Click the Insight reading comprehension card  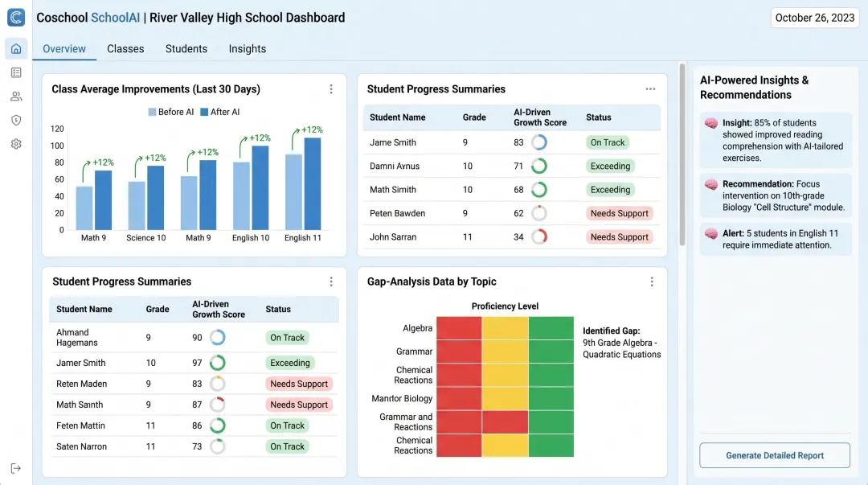tap(776, 140)
